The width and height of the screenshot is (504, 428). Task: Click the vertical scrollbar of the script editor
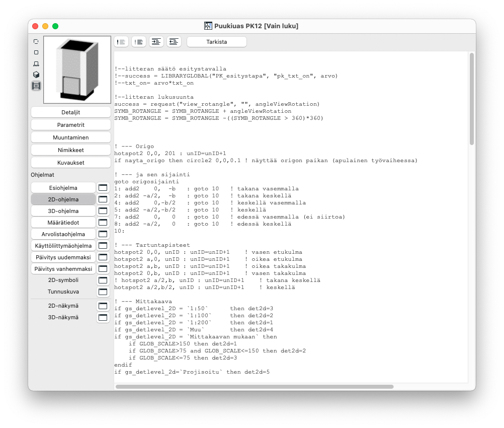[x=471, y=99]
